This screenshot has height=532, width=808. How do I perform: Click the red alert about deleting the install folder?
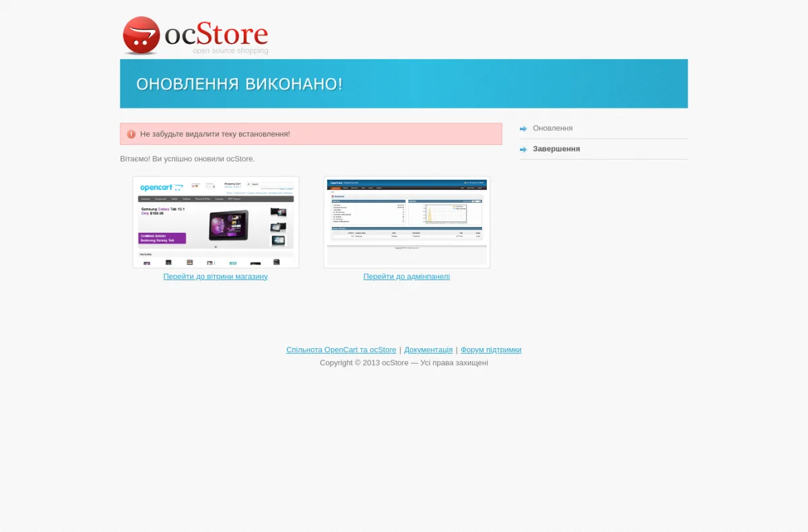point(311,134)
